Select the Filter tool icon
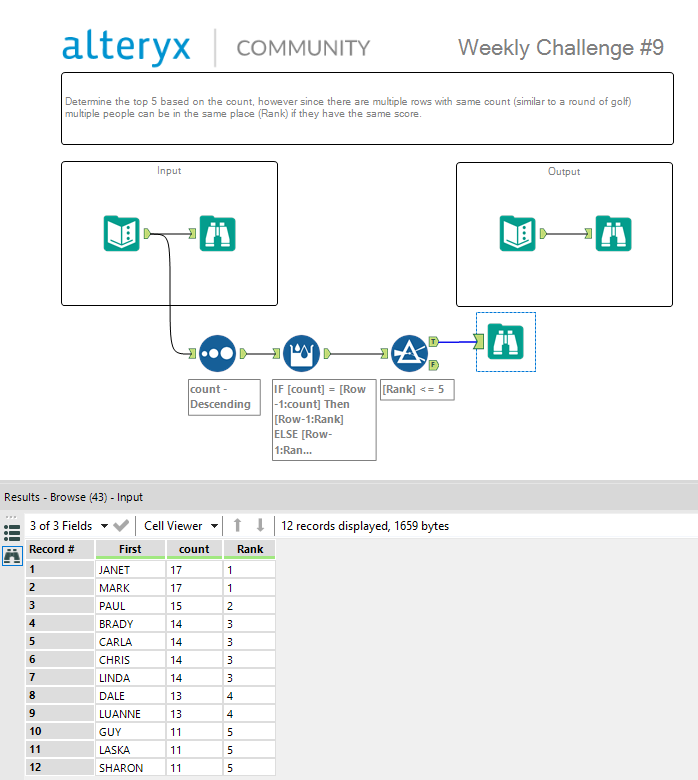The image size is (698, 780). pos(409,354)
